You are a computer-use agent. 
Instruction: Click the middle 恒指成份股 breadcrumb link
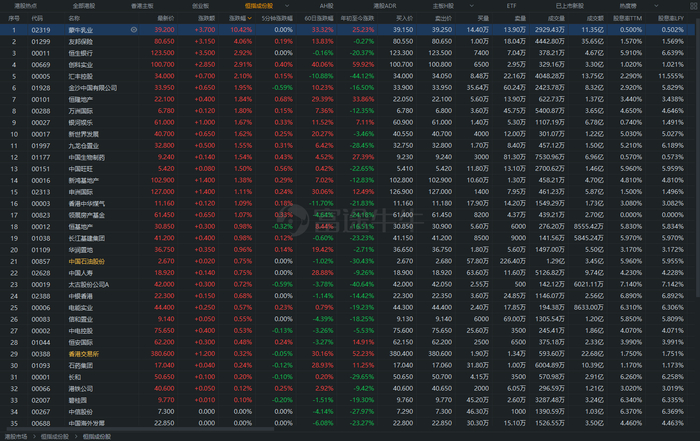[x=54, y=437]
